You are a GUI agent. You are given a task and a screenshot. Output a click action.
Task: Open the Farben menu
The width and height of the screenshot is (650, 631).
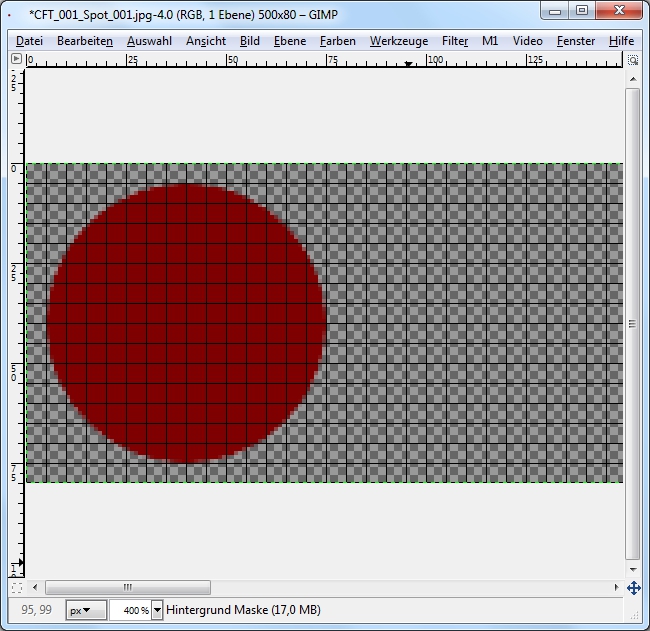tap(337, 41)
